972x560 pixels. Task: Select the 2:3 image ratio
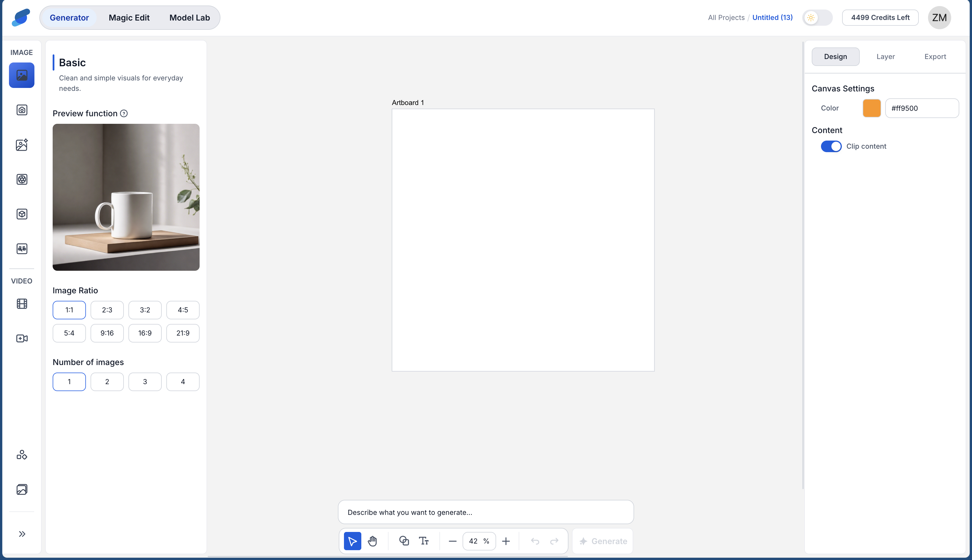click(107, 310)
